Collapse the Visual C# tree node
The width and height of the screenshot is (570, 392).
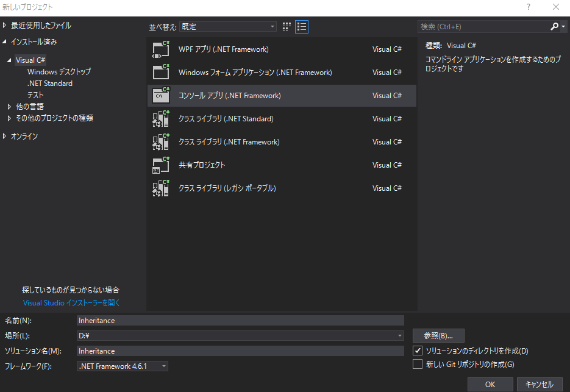(x=9, y=60)
